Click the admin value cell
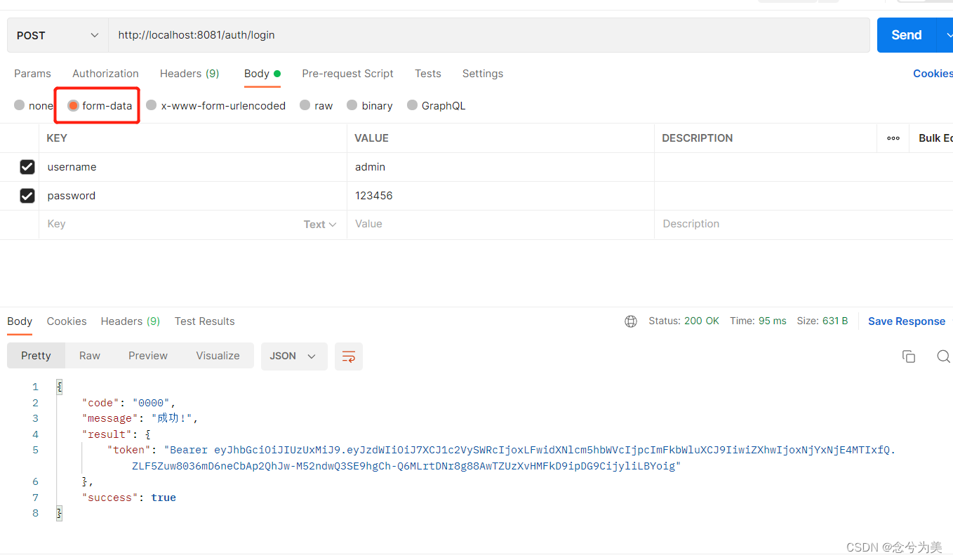953x560 pixels. (x=500, y=167)
